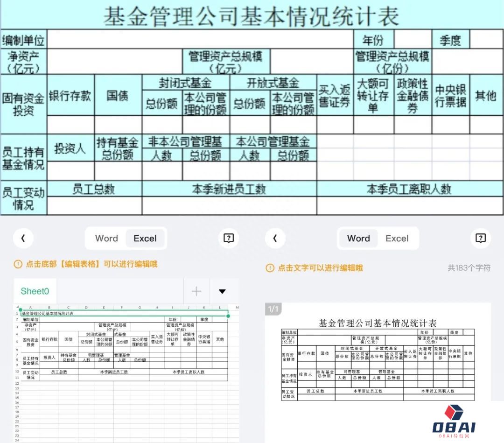Click the blank field next to 编制单位 in top table
The height and width of the screenshot is (443, 504).
[x=201, y=40]
